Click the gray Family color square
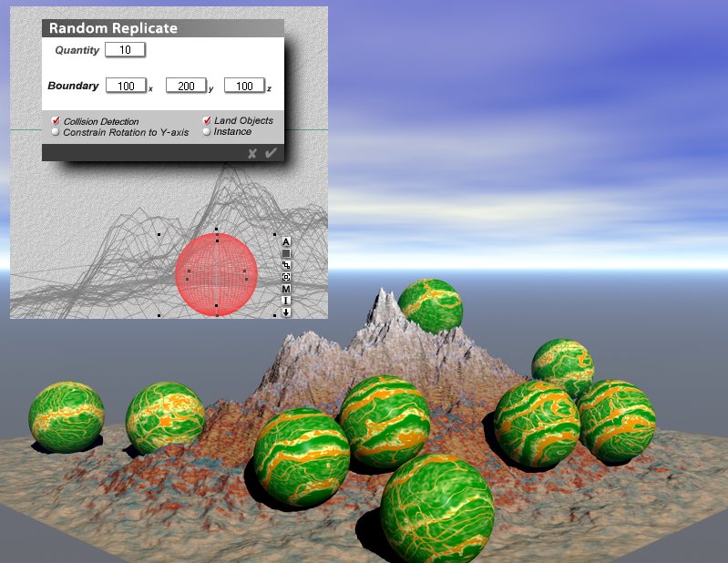 pyautogui.click(x=286, y=253)
